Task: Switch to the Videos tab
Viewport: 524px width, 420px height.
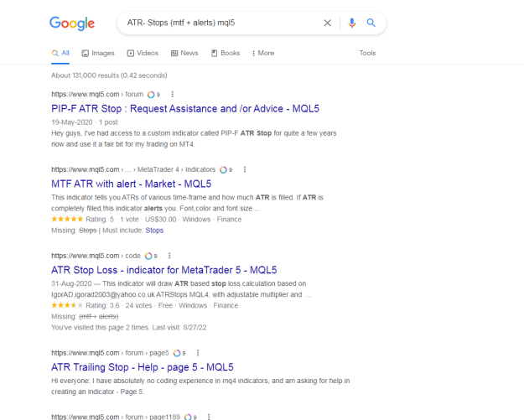Action: (x=143, y=53)
